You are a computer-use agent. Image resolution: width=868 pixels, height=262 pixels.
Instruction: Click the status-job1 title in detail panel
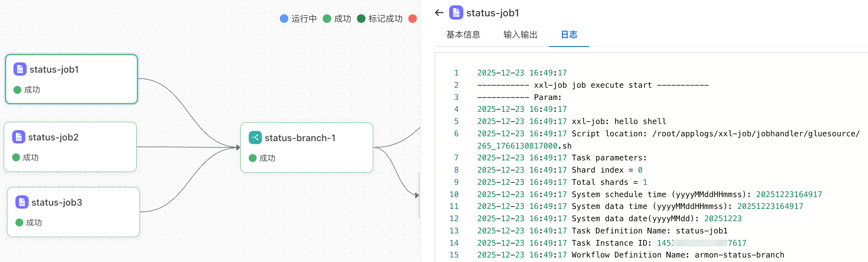pyautogui.click(x=493, y=13)
